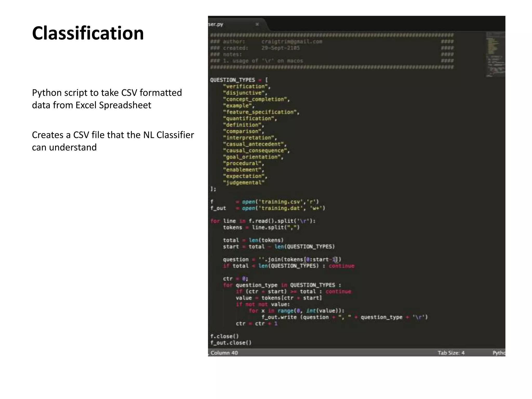532x399 pixels.
Task: Click the author comment line
Action: 332,42
